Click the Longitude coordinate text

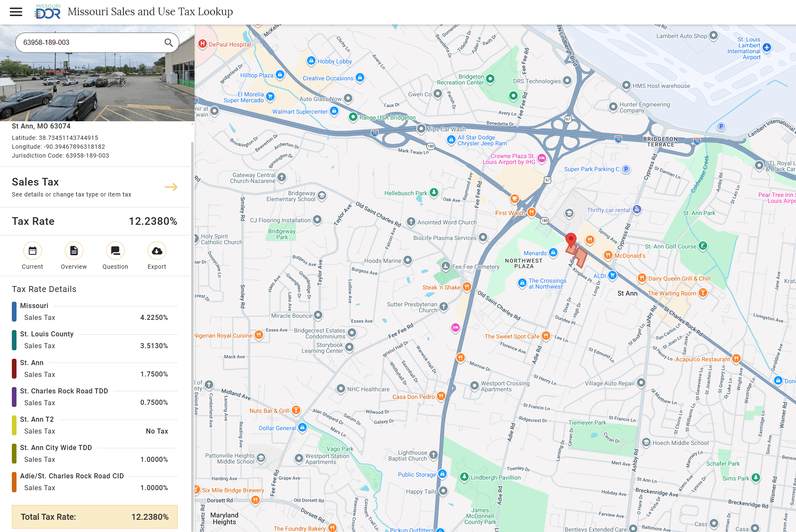pos(58,147)
